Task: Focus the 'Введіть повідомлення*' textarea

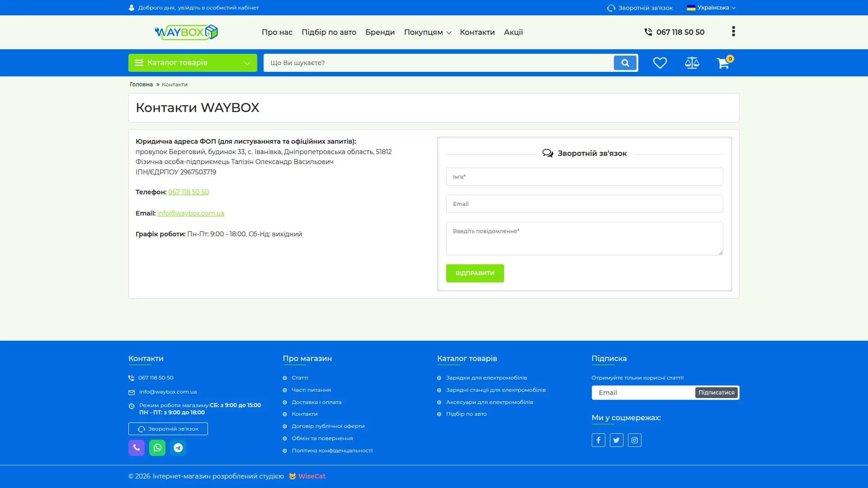Action: pos(585,239)
